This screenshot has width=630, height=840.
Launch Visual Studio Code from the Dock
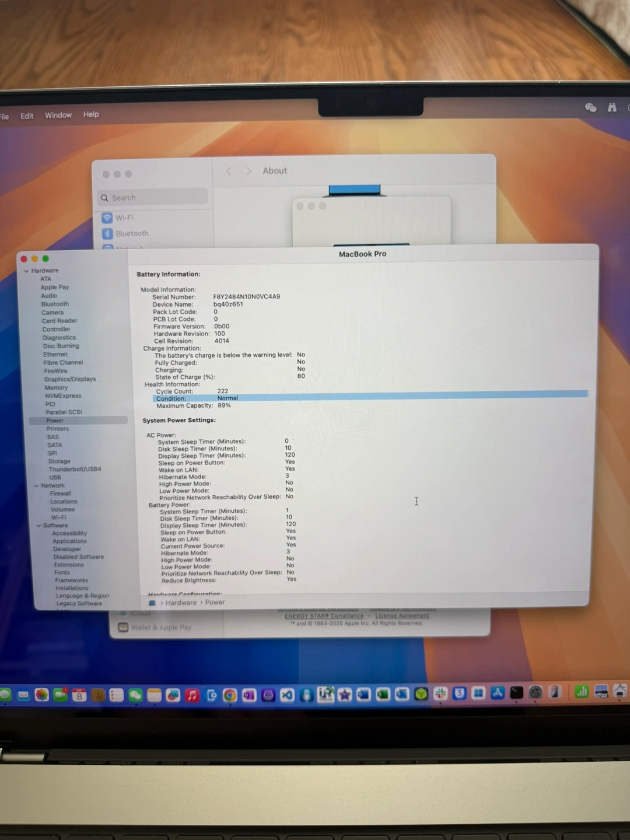[x=287, y=695]
